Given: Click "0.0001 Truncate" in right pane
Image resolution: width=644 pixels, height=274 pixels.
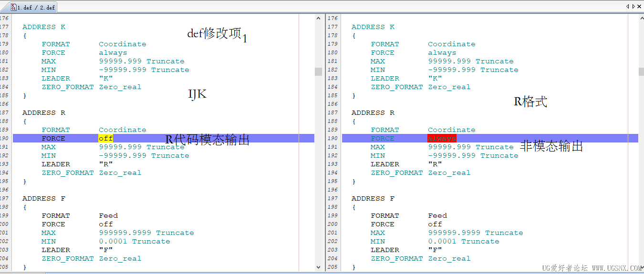Looking at the screenshot, I should click(x=464, y=242).
